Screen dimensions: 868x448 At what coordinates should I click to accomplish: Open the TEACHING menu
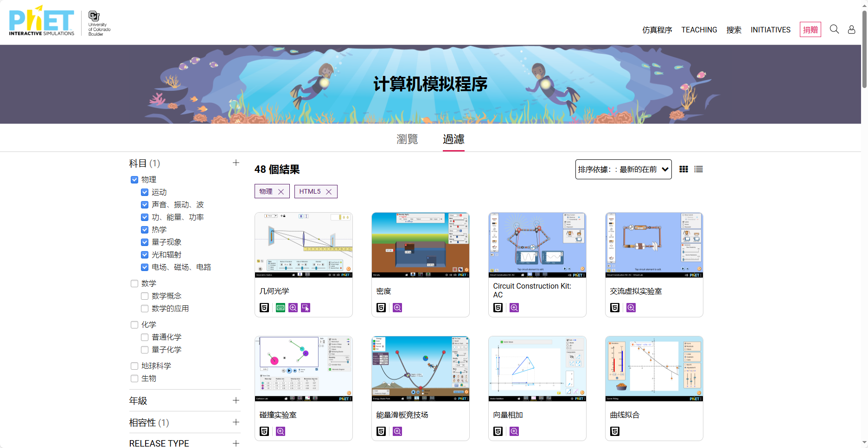click(x=699, y=30)
